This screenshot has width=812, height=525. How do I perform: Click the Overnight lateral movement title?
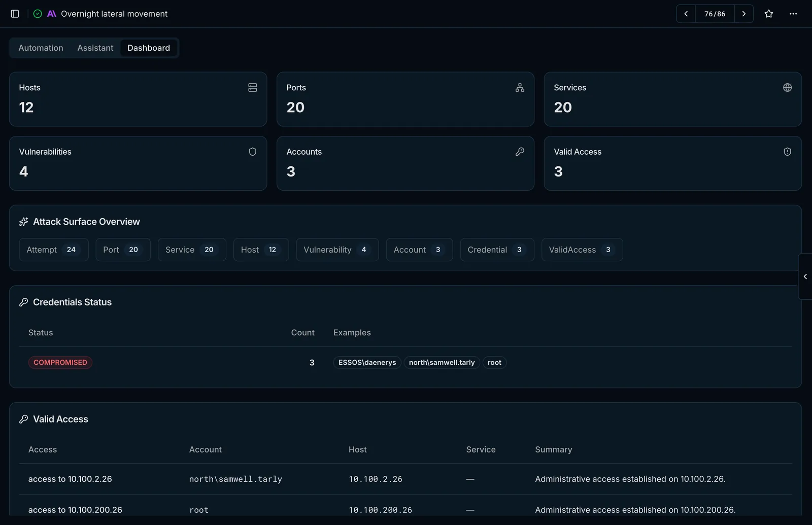(114, 14)
